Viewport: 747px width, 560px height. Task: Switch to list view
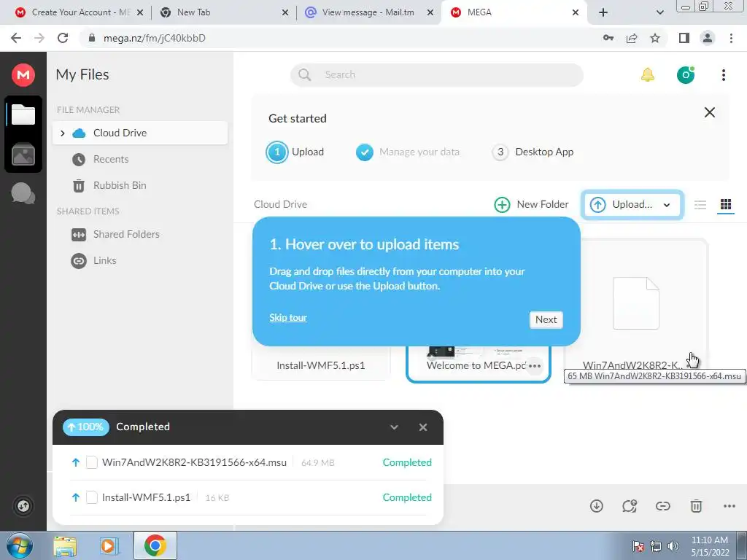700,205
